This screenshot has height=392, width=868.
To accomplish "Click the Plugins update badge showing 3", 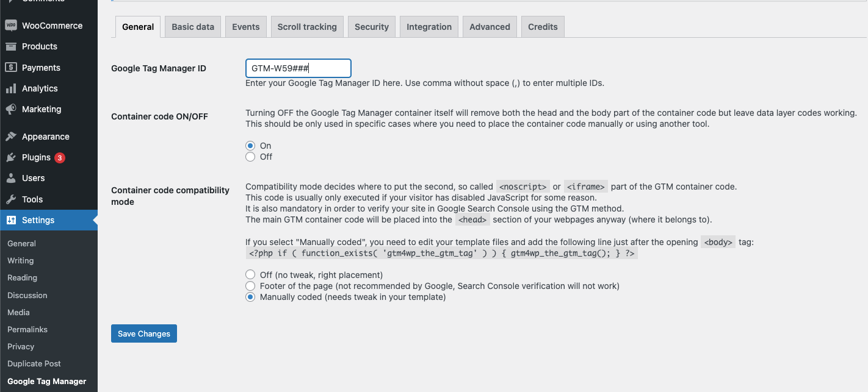I will tap(60, 157).
